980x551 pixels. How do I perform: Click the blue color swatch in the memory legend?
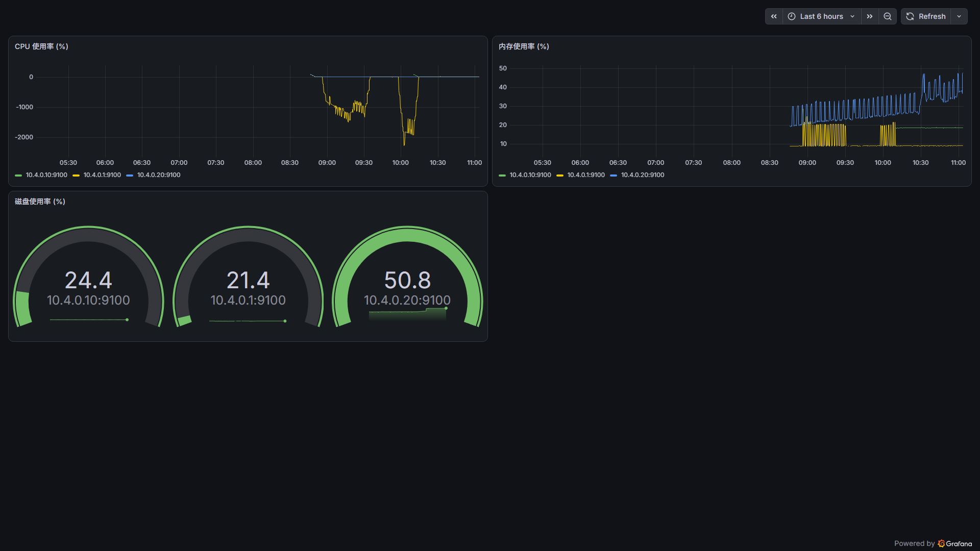pos(614,176)
